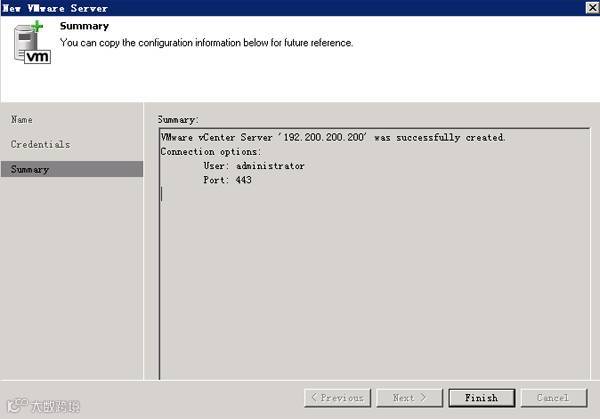
Task: Click the disabled Next button
Action: [x=409, y=398]
